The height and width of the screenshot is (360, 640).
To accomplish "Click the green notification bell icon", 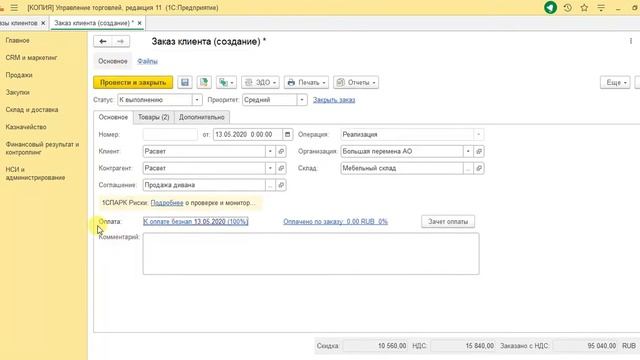I will pos(550,7).
